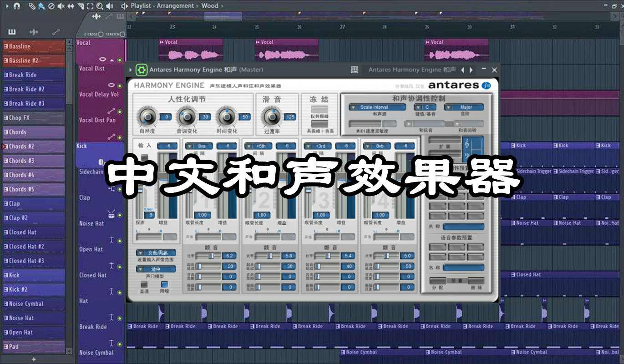Screen dimensions: 624x364
Task: Show automation clips via curve icon in picker
Action: point(56,32)
